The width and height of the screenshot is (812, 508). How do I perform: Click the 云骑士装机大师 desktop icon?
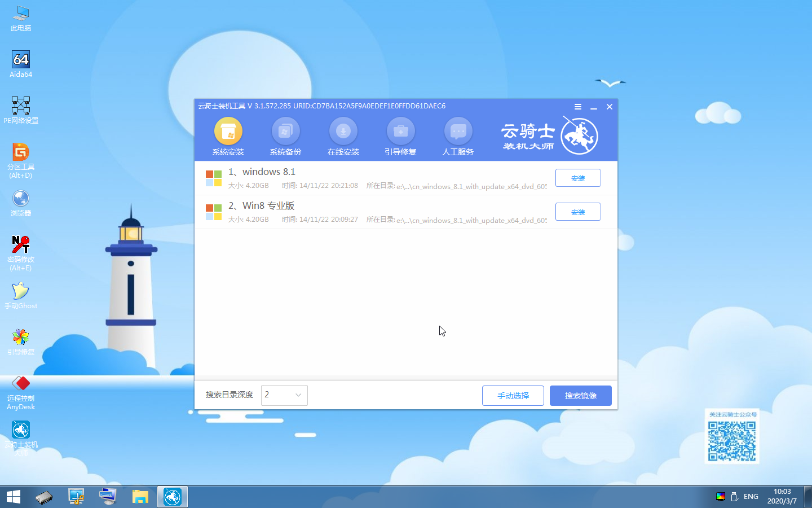coord(21,439)
